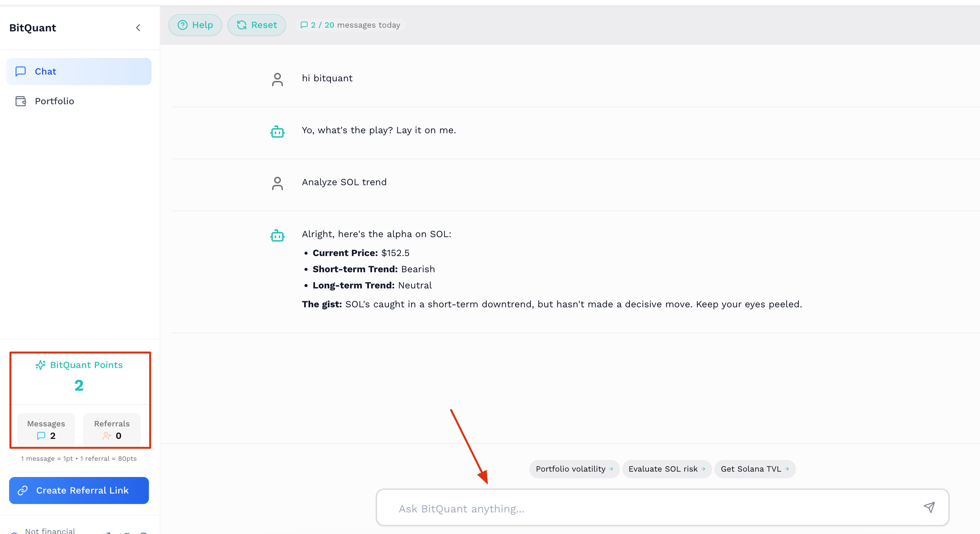Select the 'Portfolio volatility' suggestion chip

coord(574,469)
